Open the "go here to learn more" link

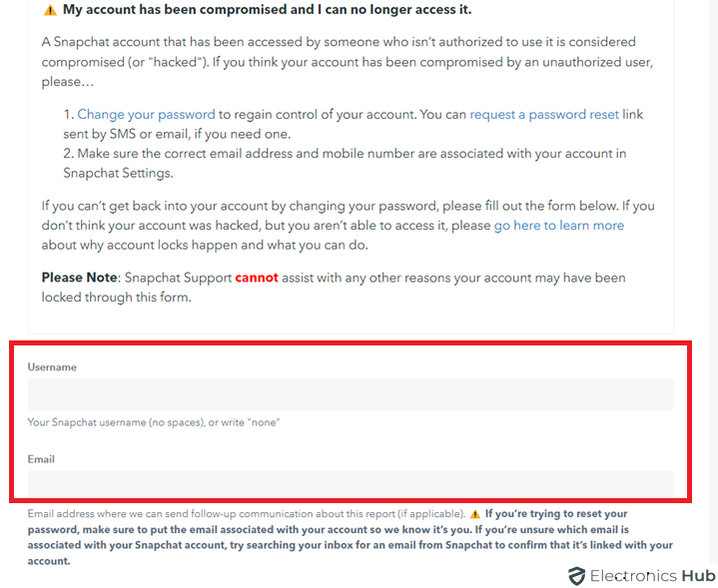[558, 226]
